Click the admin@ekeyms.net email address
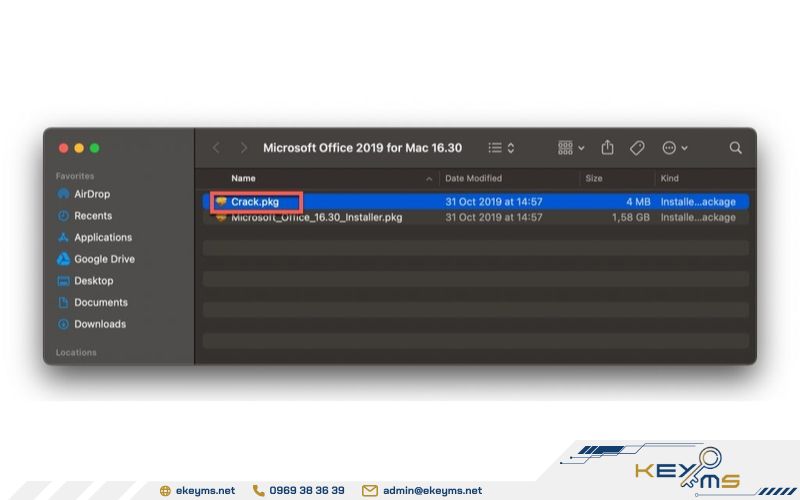This screenshot has width=800, height=500. click(433, 490)
